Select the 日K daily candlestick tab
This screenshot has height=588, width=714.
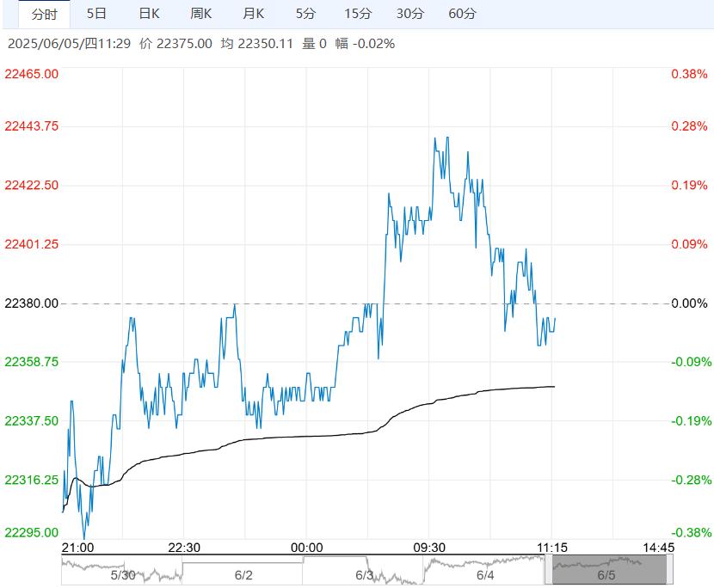pyautogui.click(x=150, y=14)
